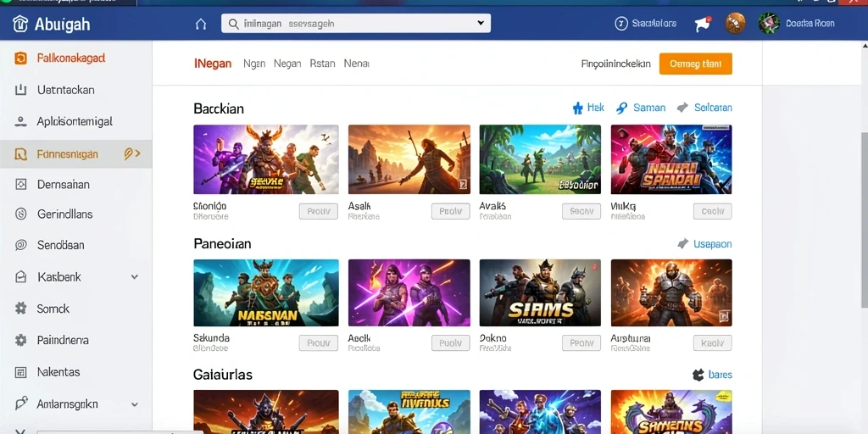Open the search box dropdown arrow
868x434 pixels.
pos(480,23)
